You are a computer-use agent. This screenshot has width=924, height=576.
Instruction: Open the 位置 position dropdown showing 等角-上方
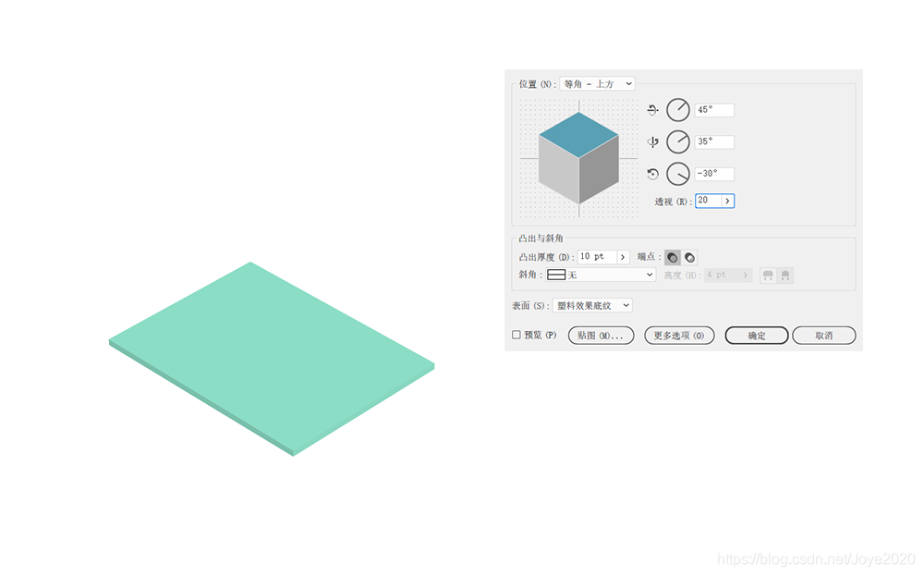coord(594,83)
